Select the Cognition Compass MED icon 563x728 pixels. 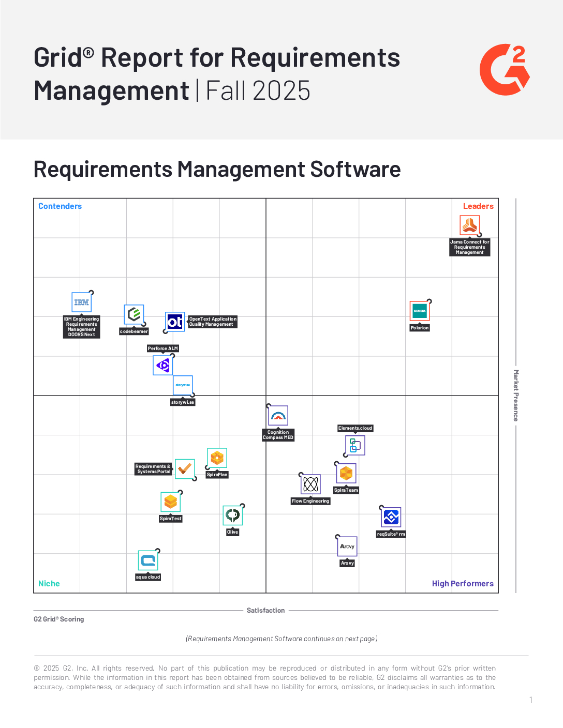point(278,416)
